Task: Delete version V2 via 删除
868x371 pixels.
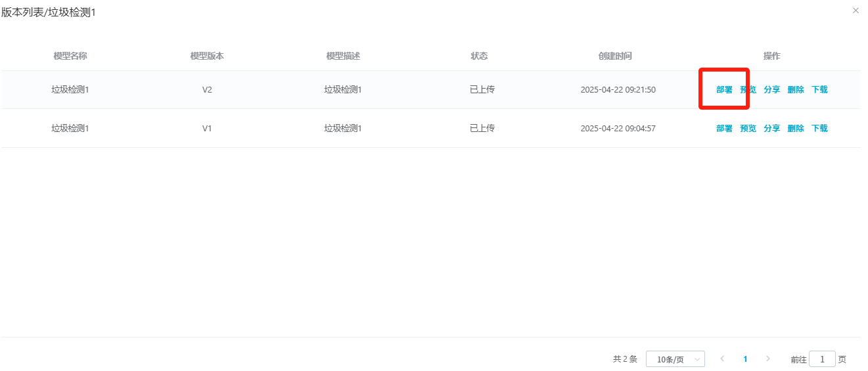Action: 796,90
